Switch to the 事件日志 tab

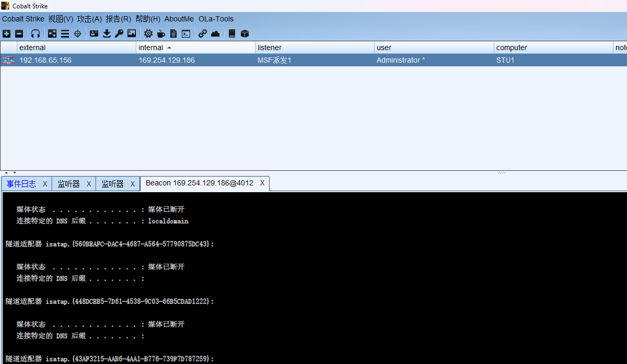[x=21, y=184]
